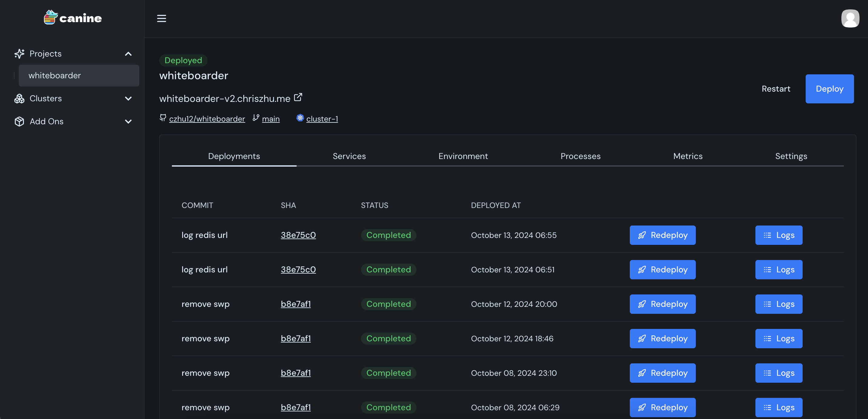Viewport: 868px width, 419px height.
Task: Switch to the Environment tab
Action: 463,156
